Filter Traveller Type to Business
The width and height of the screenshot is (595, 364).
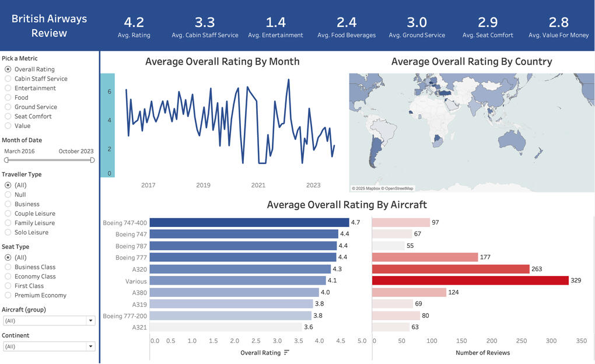coord(8,204)
